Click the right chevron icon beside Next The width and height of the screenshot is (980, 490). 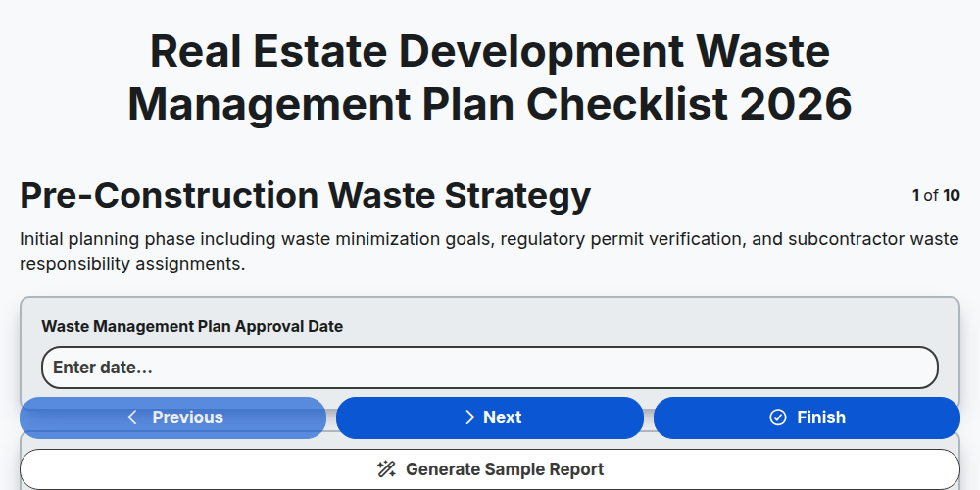point(470,417)
